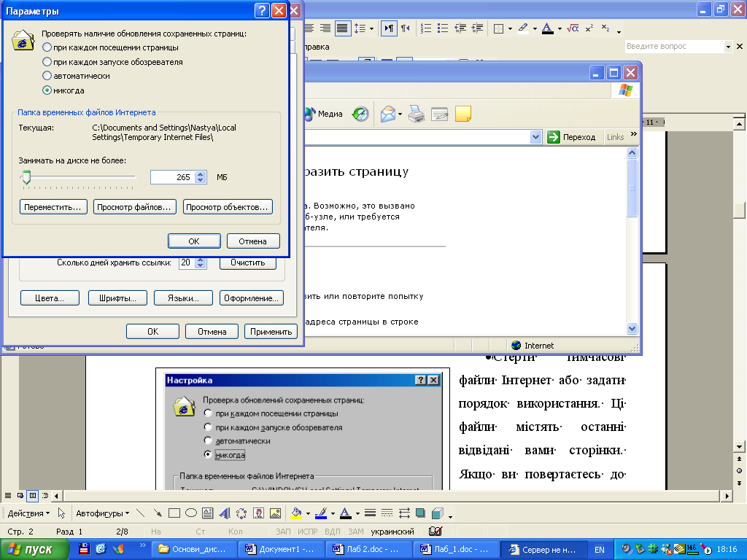
Task: Click the Select Objects pointer on drawing toolbar
Action: 61,513
